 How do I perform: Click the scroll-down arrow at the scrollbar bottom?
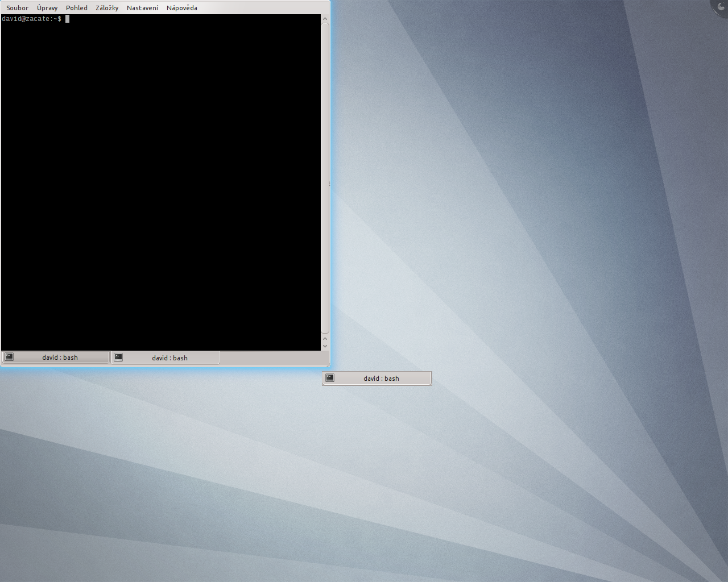[325, 346]
